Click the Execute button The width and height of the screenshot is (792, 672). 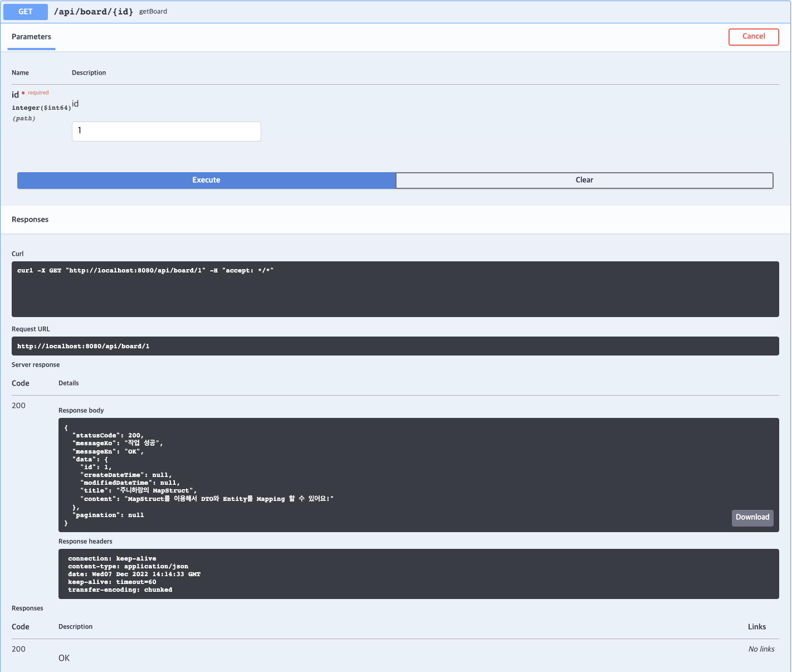207,181
